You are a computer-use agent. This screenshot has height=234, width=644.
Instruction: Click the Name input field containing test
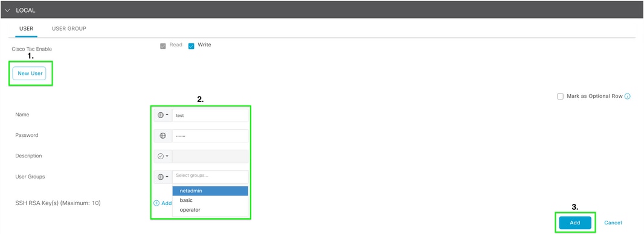click(x=210, y=115)
